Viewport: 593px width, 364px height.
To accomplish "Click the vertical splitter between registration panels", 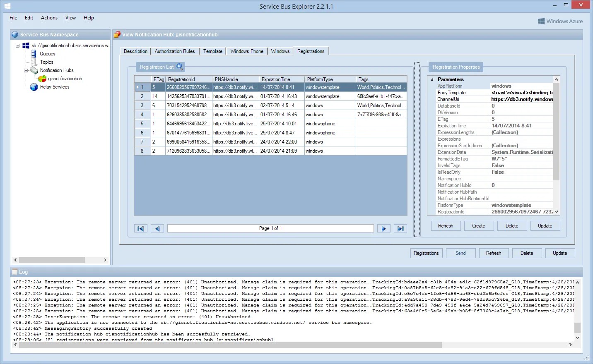I will tap(417, 150).
